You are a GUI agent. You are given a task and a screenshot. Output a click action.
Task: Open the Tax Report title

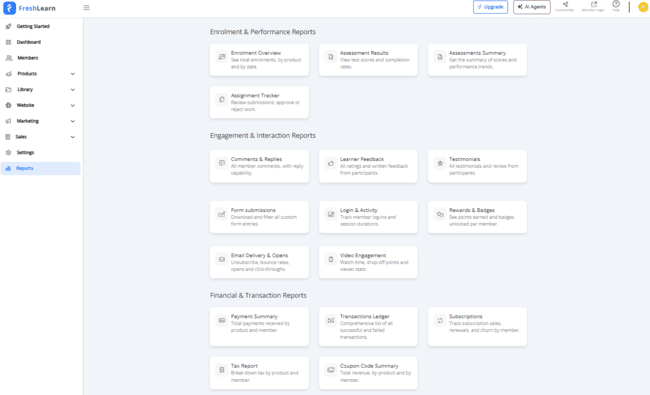pos(244,366)
